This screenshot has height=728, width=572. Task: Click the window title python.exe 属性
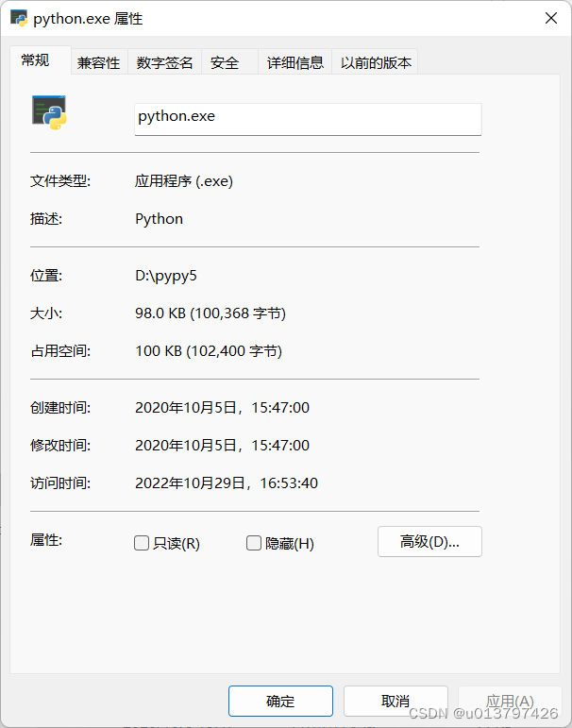click(x=88, y=19)
